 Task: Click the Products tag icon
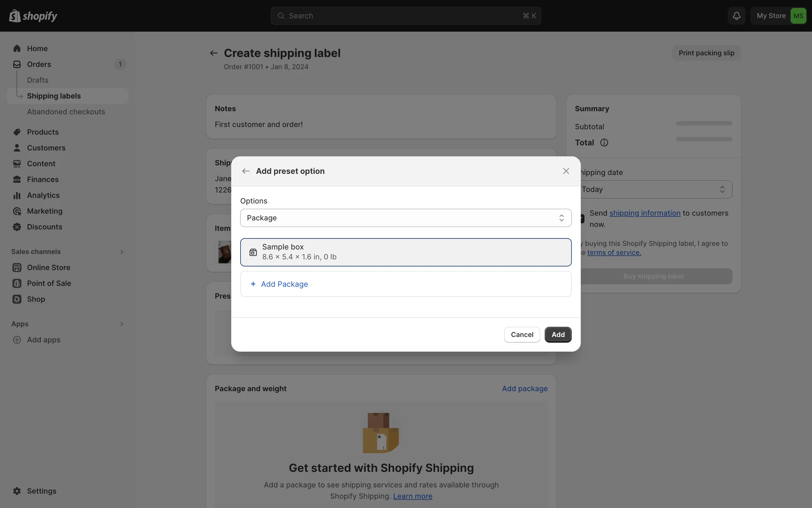click(17, 132)
